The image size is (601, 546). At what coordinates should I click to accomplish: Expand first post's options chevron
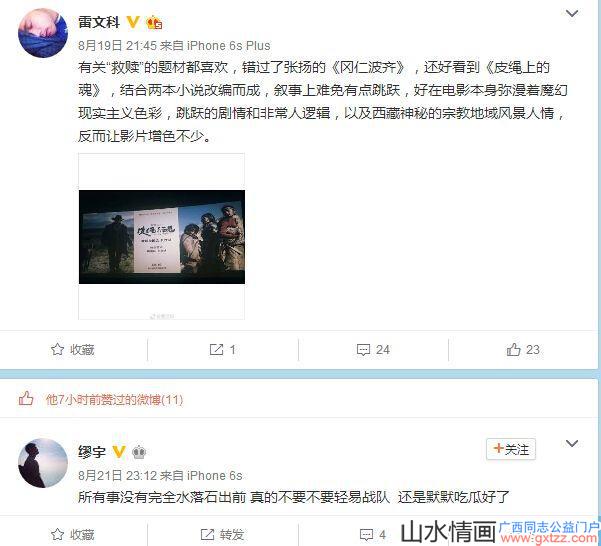(572, 13)
